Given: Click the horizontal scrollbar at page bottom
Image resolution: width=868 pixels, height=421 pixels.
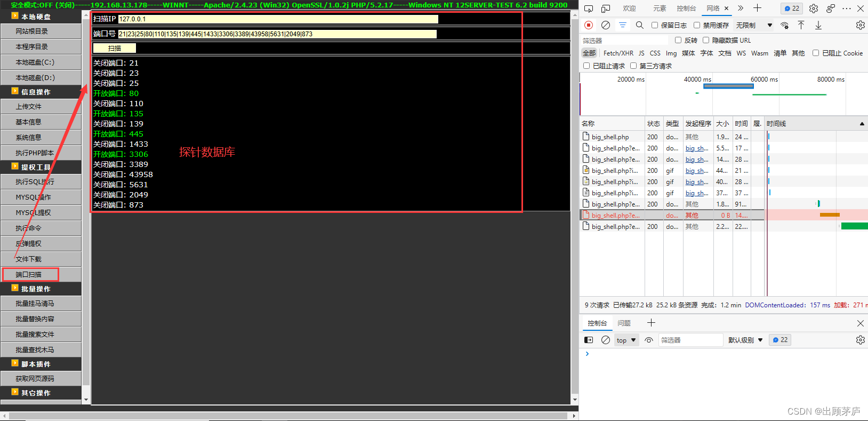Looking at the screenshot, I should [288, 416].
